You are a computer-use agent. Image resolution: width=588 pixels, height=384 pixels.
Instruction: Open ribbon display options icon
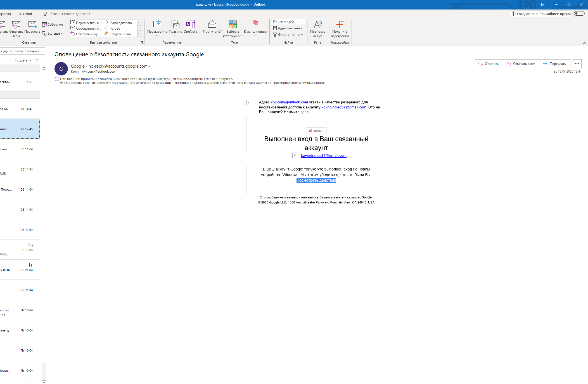point(543,4)
